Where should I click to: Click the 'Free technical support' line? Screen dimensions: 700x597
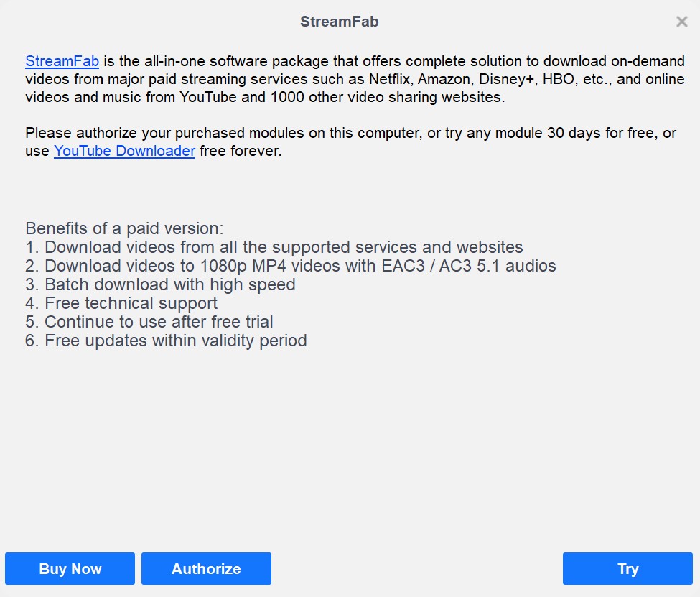click(121, 303)
